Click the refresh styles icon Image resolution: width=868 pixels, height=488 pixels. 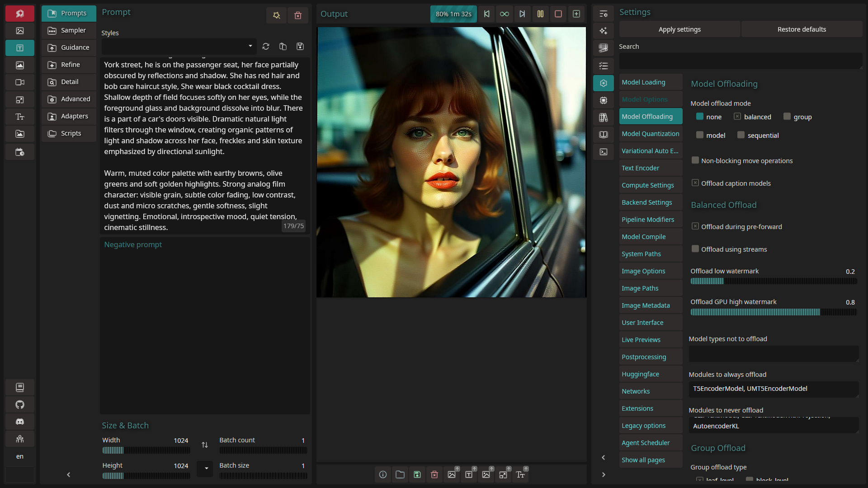pos(266,47)
